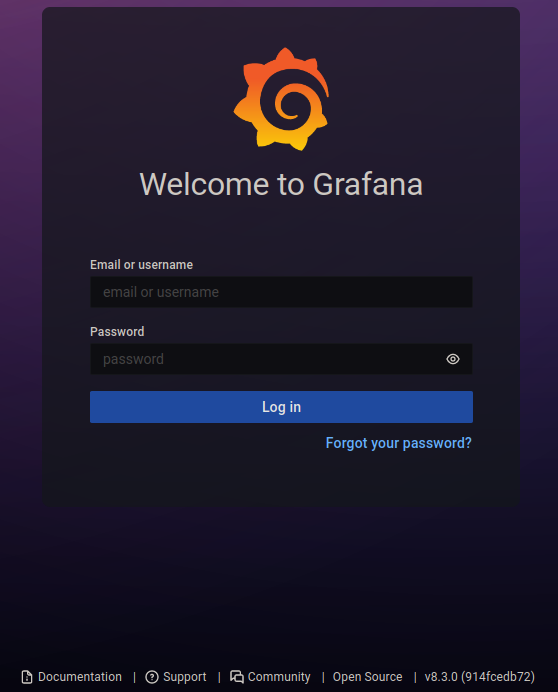This screenshot has width=558, height=692.
Task: Open the Support footer link text
Action: tap(185, 677)
